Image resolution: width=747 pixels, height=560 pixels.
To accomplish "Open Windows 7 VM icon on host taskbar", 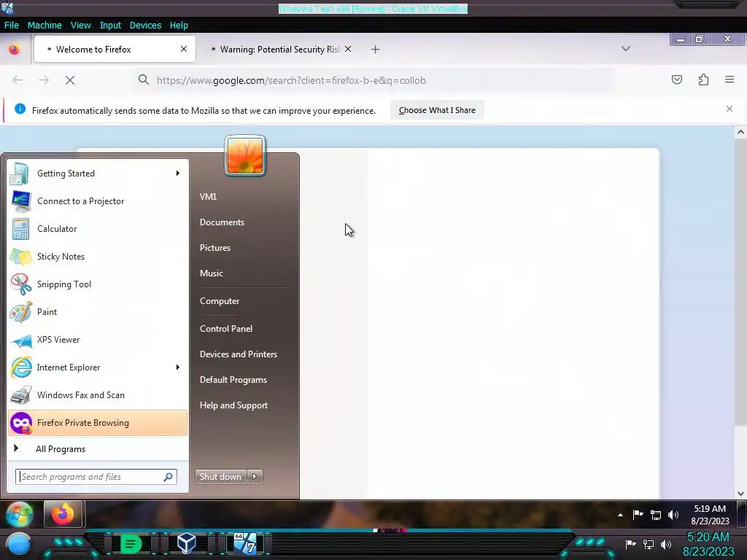I will (245, 542).
